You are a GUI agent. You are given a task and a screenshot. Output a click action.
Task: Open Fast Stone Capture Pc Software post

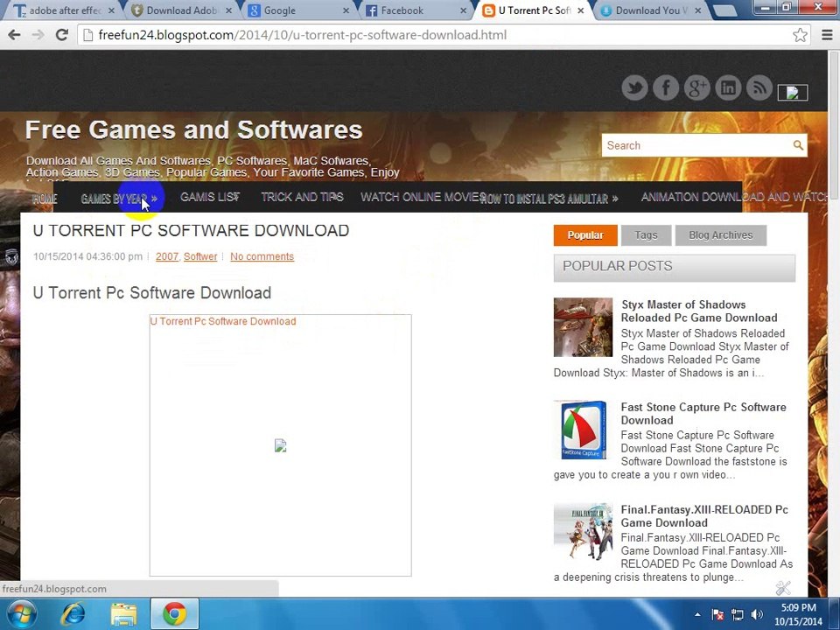pyautogui.click(x=703, y=414)
